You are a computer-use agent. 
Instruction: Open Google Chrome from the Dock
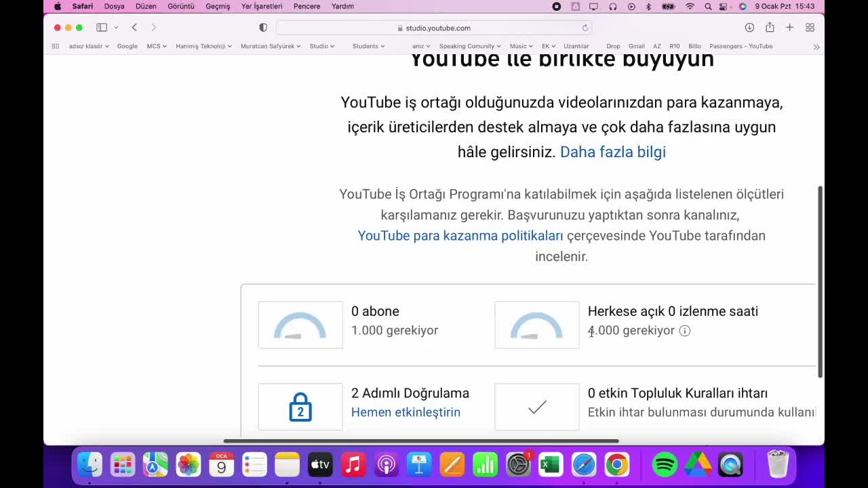(x=616, y=465)
